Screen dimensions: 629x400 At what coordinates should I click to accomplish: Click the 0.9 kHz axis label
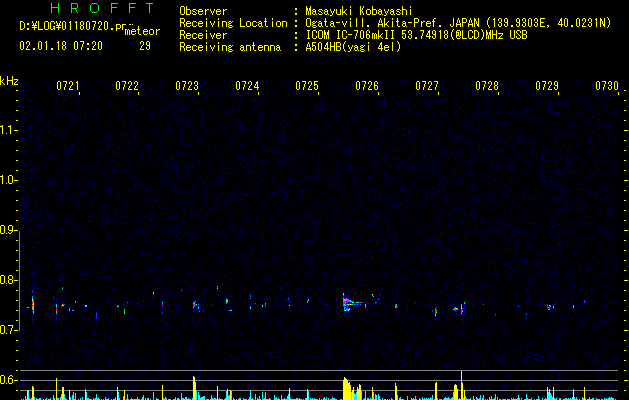click(8, 230)
